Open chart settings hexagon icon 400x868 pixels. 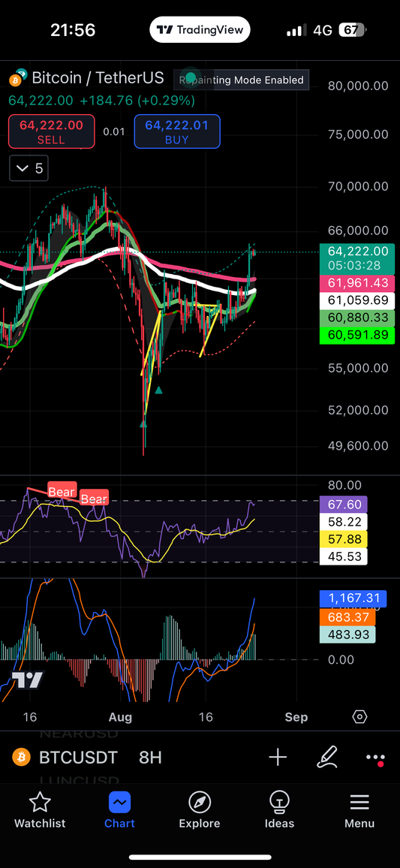tap(359, 717)
